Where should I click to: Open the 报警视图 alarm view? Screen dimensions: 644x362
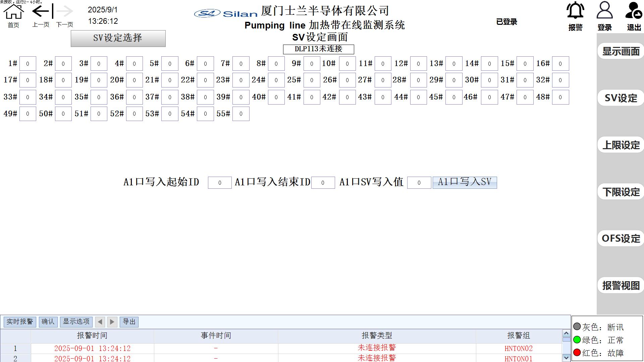point(621,286)
